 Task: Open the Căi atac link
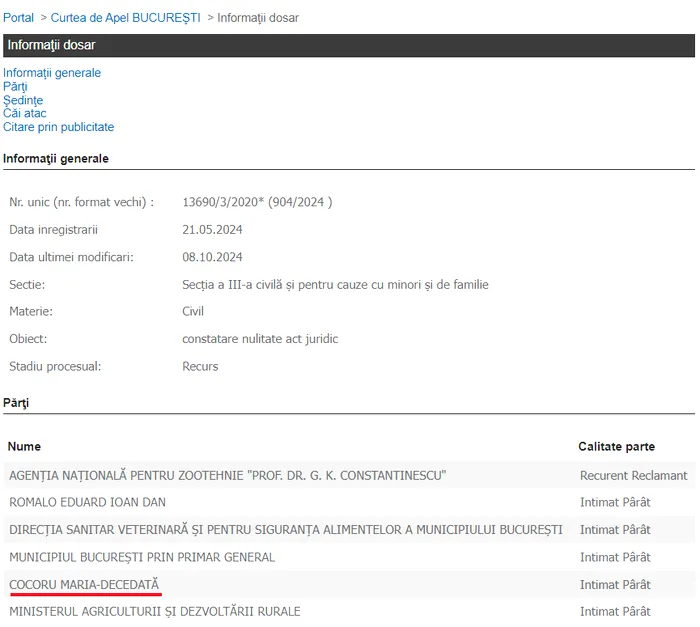[x=25, y=114]
